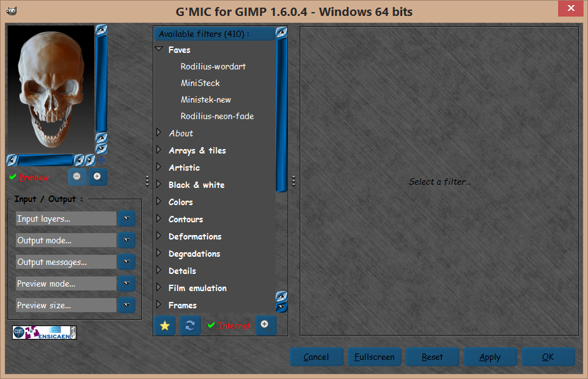The image size is (588, 379).
Task: Select the Artistic category label
Action: (x=184, y=168)
